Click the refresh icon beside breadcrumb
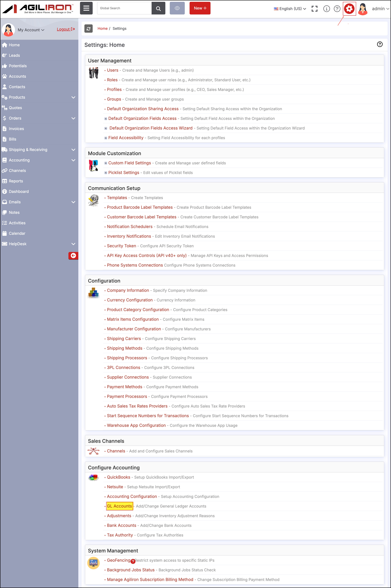Viewport: 391px width, 588px height. pos(89,29)
